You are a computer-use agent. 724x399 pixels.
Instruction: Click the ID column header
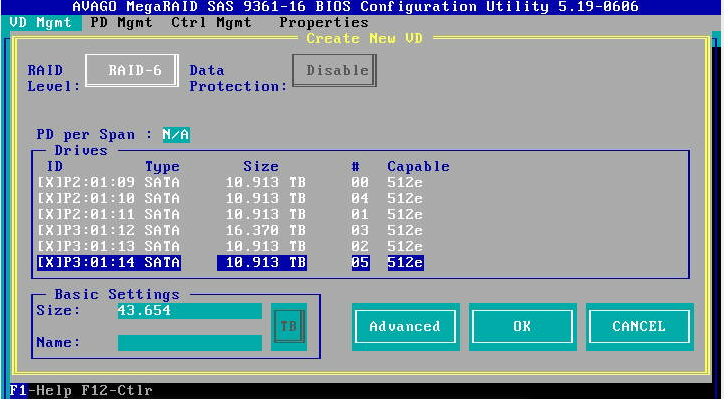tap(55, 166)
